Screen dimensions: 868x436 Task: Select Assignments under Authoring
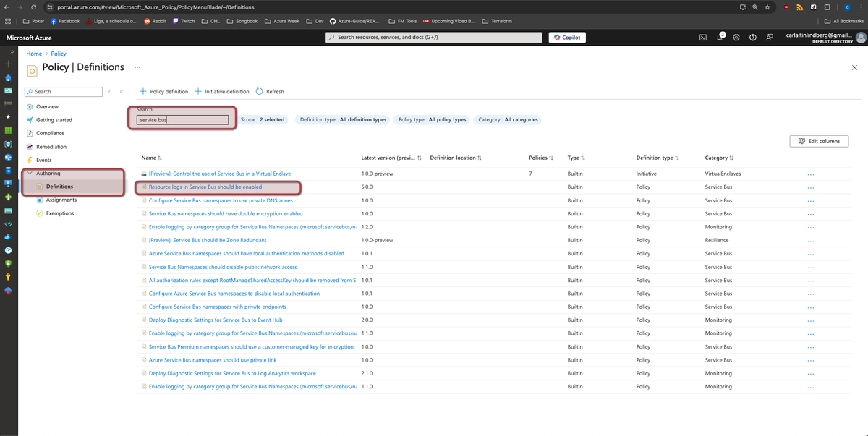point(61,200)
